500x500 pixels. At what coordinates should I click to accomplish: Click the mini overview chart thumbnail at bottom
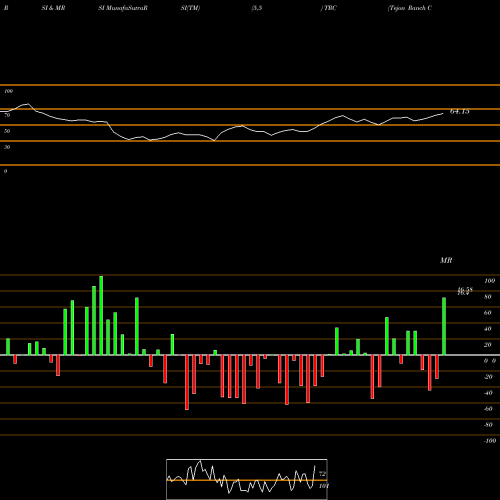click(x=247, y=479)
